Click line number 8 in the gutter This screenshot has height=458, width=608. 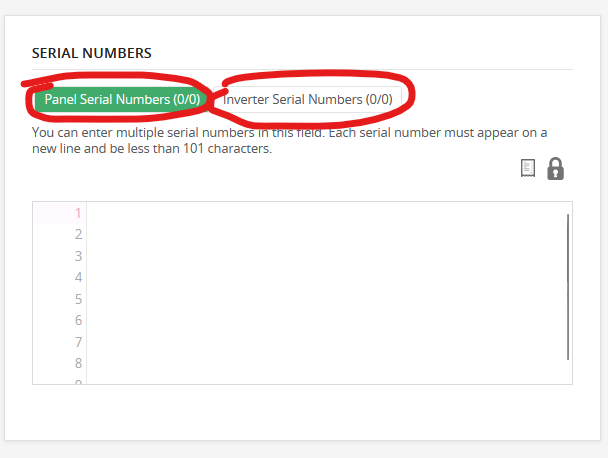[x=77, y=363]
